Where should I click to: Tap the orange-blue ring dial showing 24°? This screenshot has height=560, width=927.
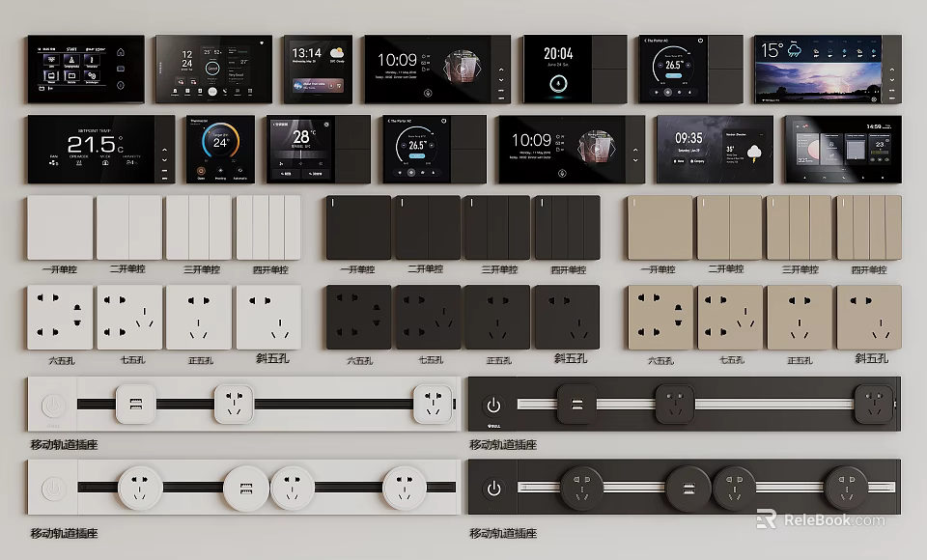220,142
